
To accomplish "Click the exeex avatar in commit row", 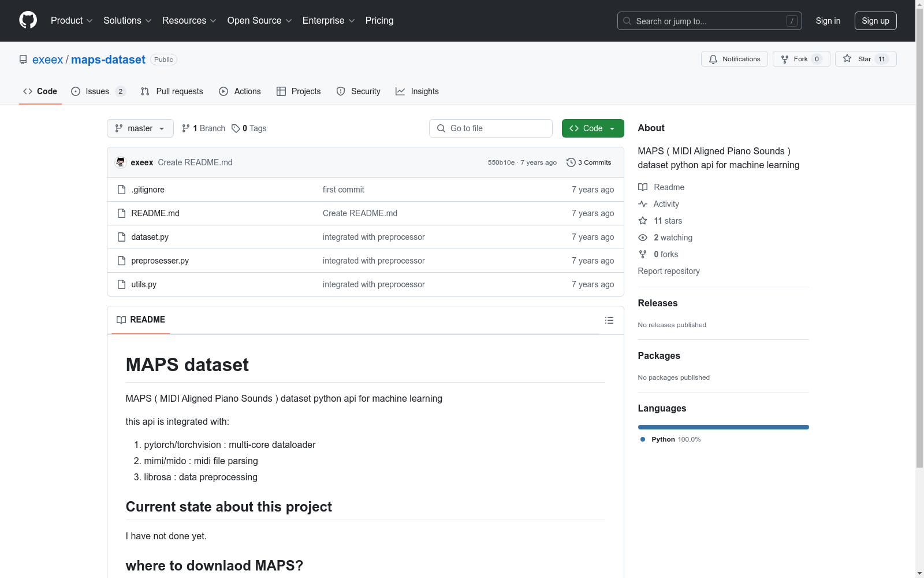I will coord(121,162).
